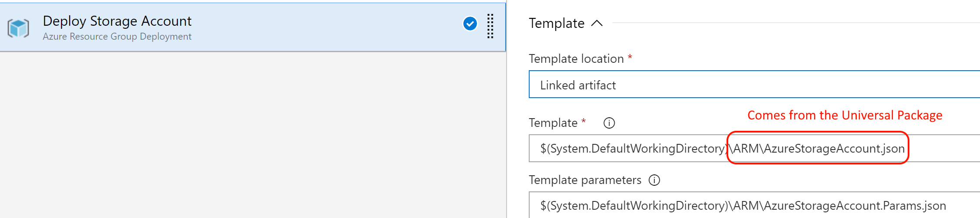The image size is (980, 218).
Task: Click the red Comes from the Universal Package note
Action: point(845,115)
